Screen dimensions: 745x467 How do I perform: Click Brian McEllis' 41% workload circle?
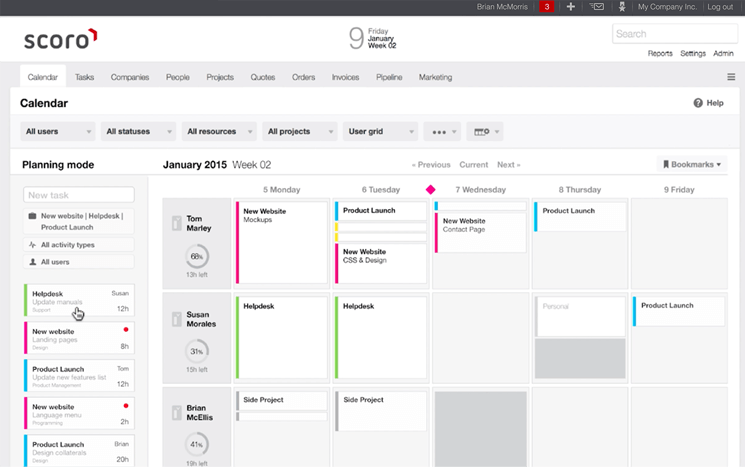[197, 444]
